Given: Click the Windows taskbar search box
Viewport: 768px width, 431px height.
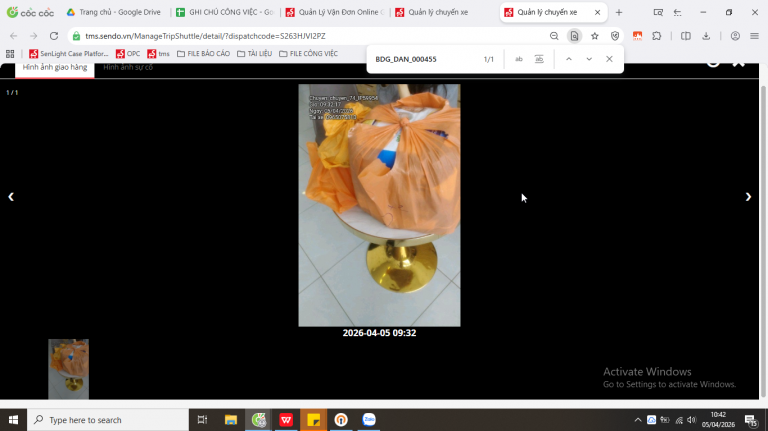Looking at the screenshot, I should [x=108, y=420].
